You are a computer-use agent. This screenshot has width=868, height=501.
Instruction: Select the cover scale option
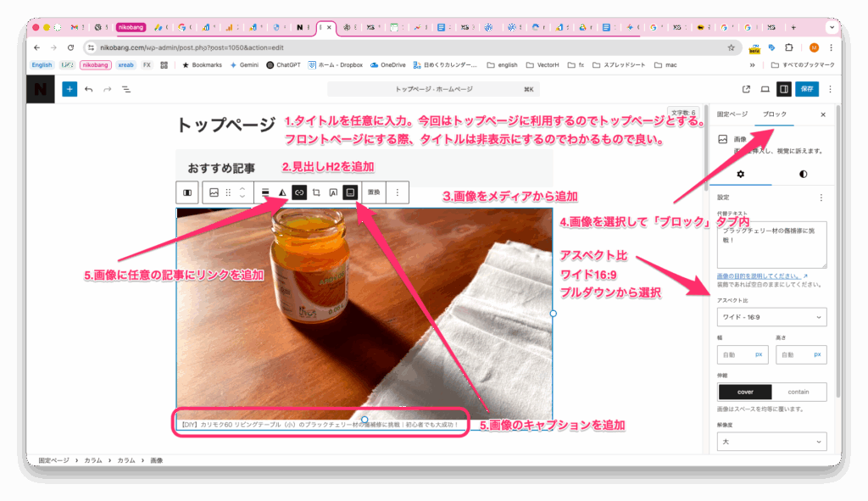(745, 392)
